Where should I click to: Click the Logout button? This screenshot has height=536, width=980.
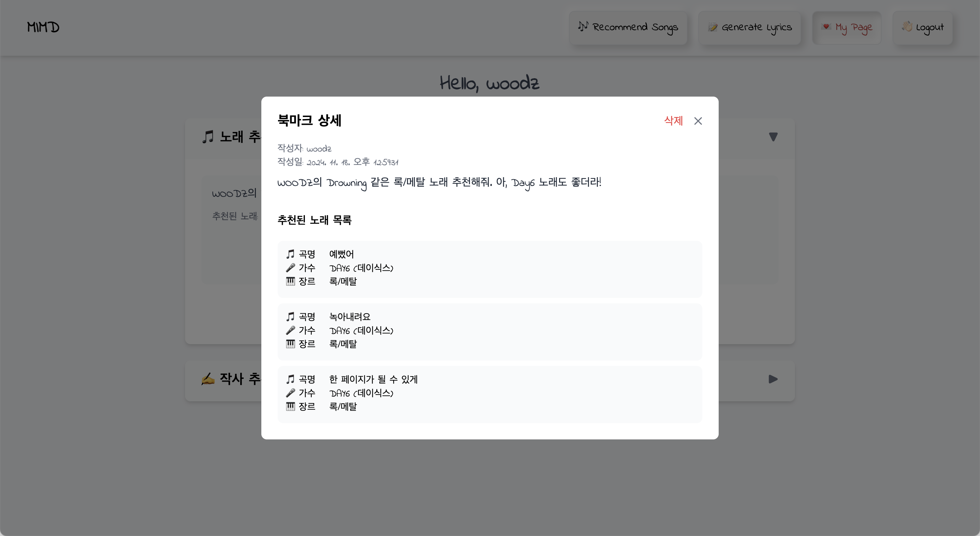922,27
